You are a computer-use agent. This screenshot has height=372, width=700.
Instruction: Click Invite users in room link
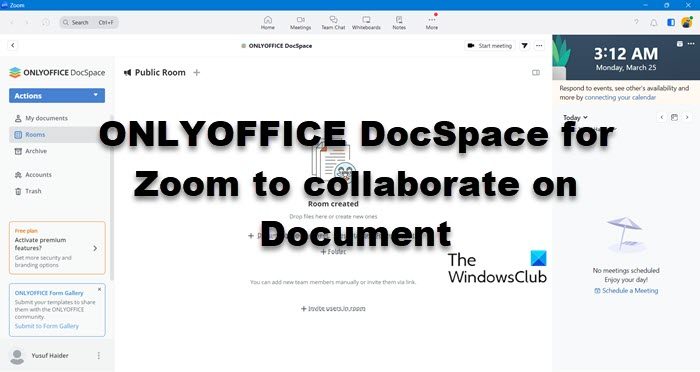pyautogui.click(x=333, y=309)
